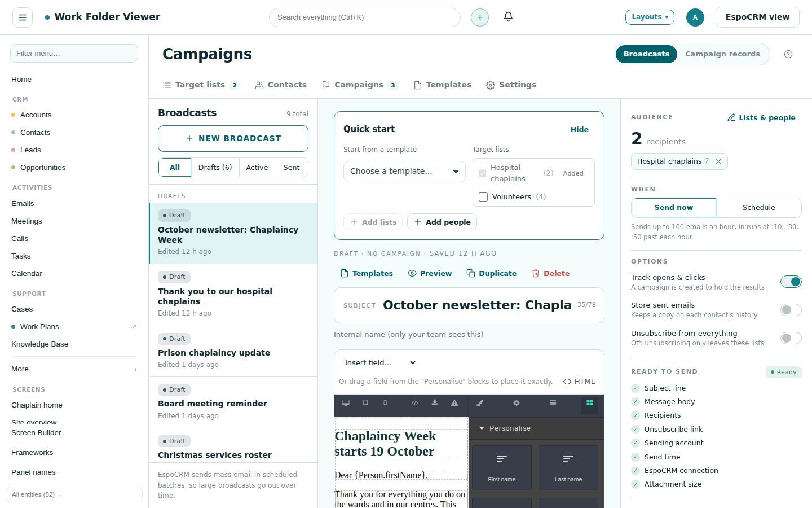Switch editor to tablet device view
This screenshot has width=812, height=508.
pyautogui.click(x=365, y=403)
